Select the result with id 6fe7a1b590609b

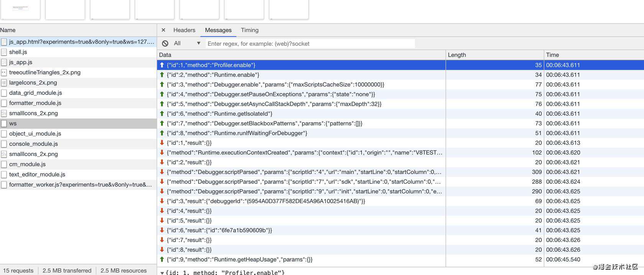[401, 230]
